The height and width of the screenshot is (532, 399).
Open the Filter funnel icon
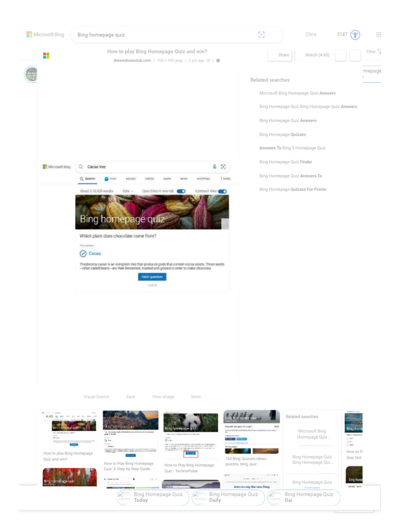pos(379,51)
